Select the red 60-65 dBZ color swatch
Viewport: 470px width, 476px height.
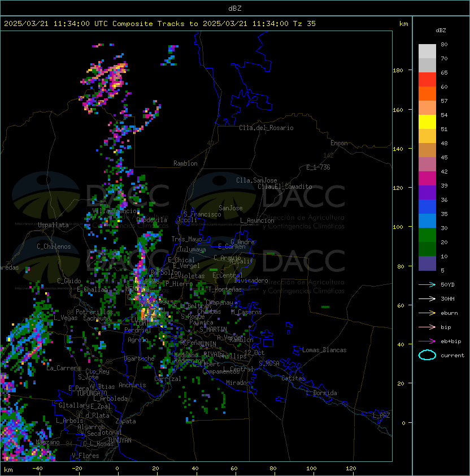tap(427, 80)
